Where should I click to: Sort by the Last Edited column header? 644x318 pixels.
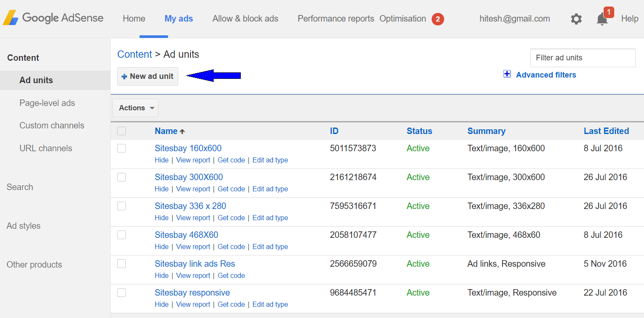click(x=606, y=131)
